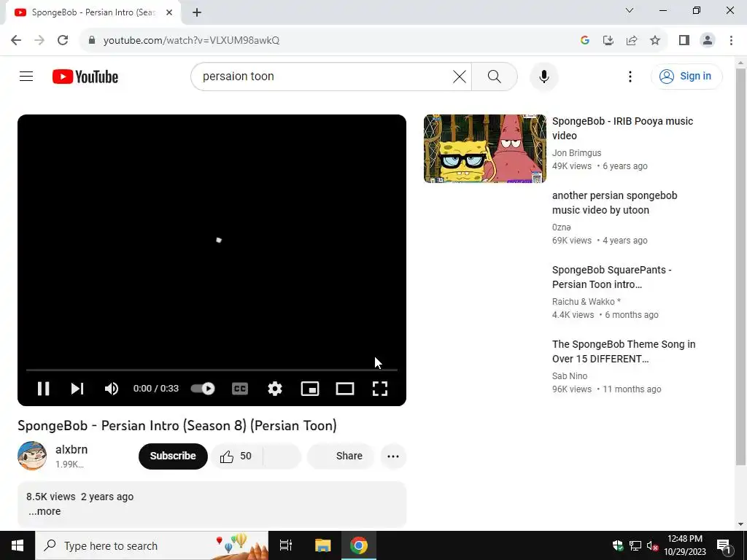Click Jon Brimgus channel name
Image resolution: width=747 pixels, height=560 pixels.
pyautogui.click(x=576, y=153)
